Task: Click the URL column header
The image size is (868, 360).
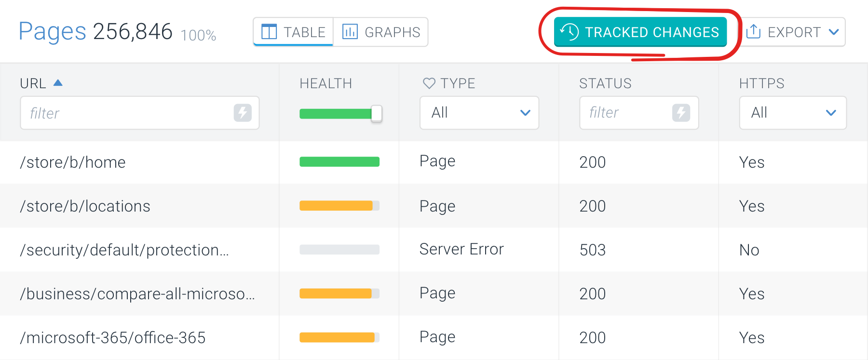Action: point(33,83)
